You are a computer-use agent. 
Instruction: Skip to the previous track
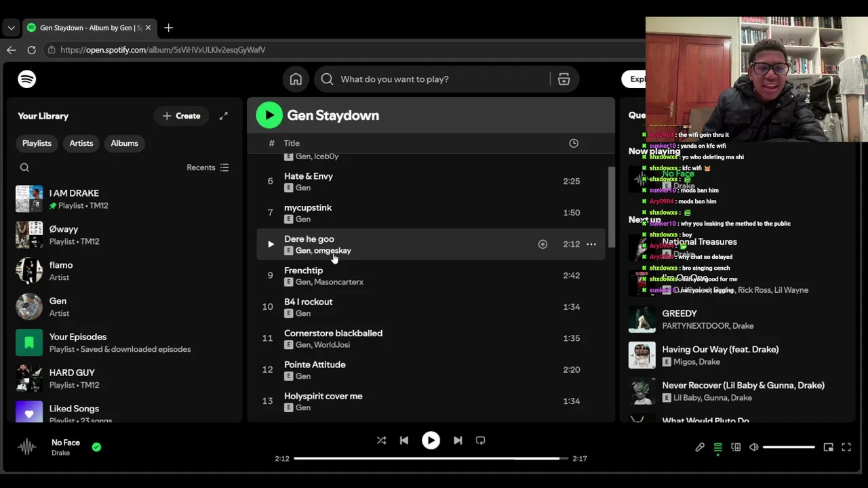click(x=404, y=441)
